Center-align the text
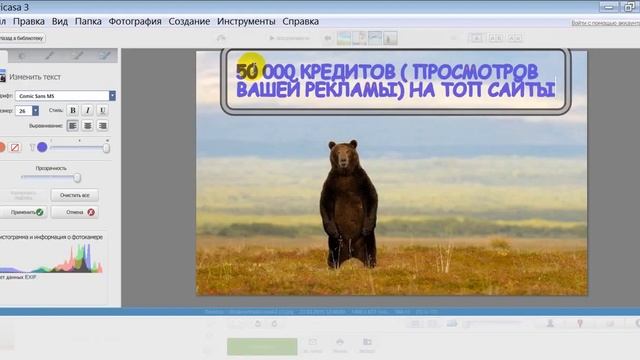Image resolution: width=640 pixels, height=360 pixels. pyautogui.click(x=87, y=126)
